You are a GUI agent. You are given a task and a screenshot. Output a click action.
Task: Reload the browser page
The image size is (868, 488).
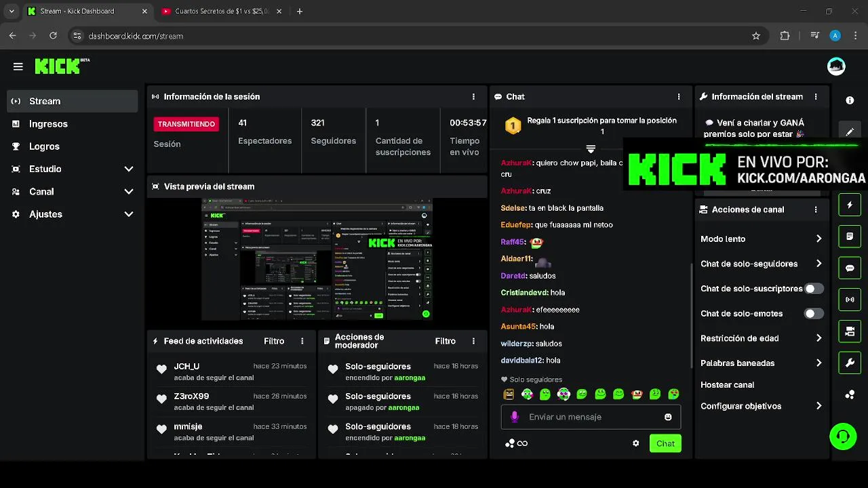click(54, 36)
